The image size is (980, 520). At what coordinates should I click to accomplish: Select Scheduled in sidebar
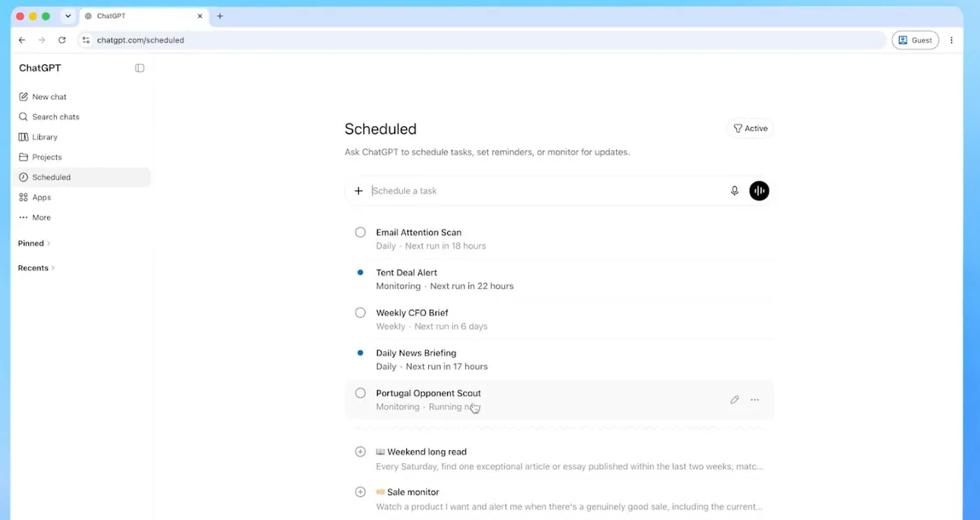(82, 176)
